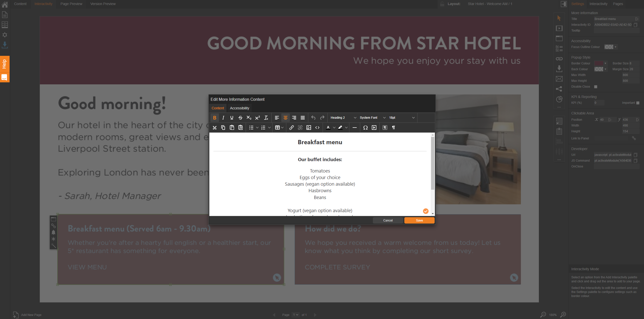The width and height of the screenshot is (644, 319).
Task: Switch to the Accessibility tab
Action: point(239,108)
